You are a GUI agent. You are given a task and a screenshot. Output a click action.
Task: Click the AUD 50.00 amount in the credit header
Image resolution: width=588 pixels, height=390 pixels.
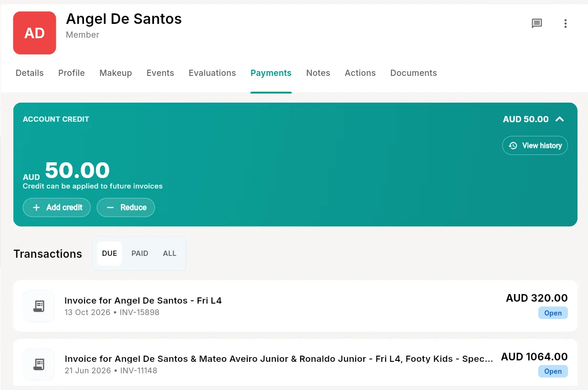click(x=526, y=119)
